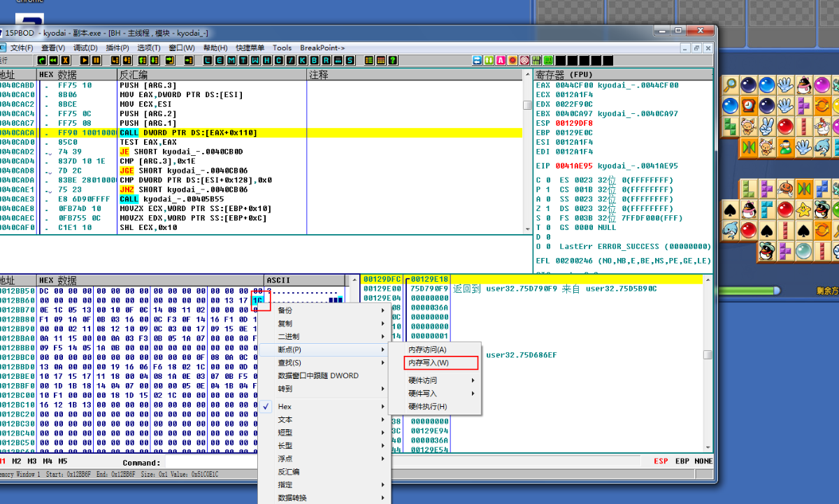Click the 寄存器 (FPU) header
The image size is (839, 504).
(623, 75)
